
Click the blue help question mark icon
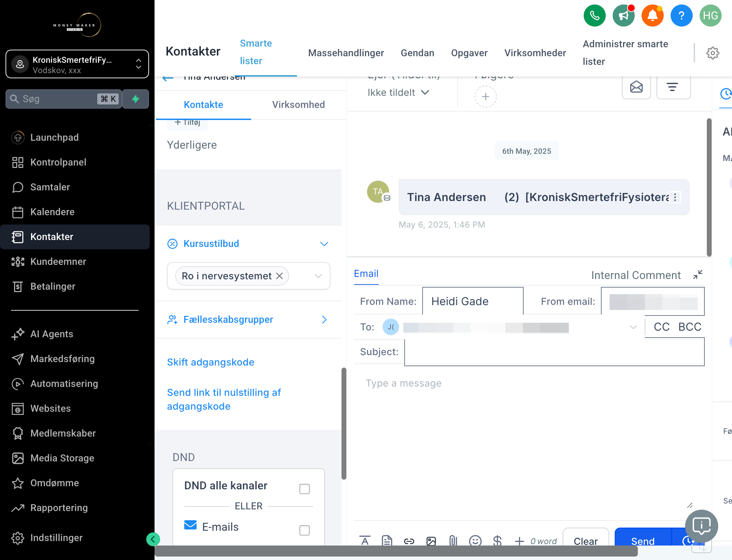click(681, 16)
